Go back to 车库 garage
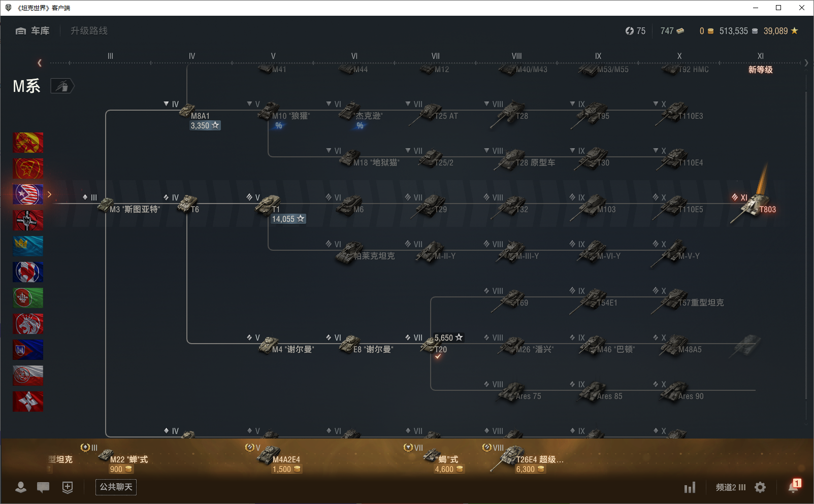This screenshot has height=504, width=814. point(33,31)
